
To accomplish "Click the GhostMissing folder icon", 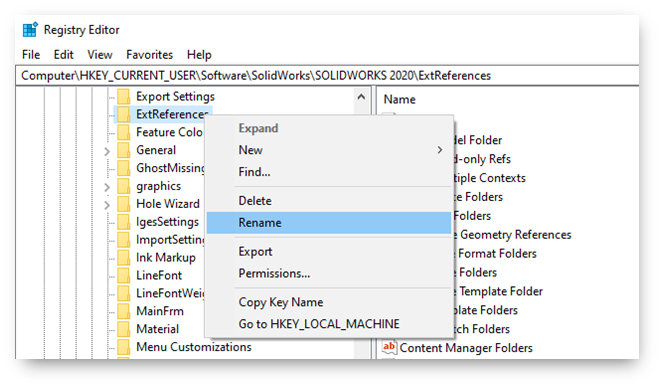I will point(123,168).
